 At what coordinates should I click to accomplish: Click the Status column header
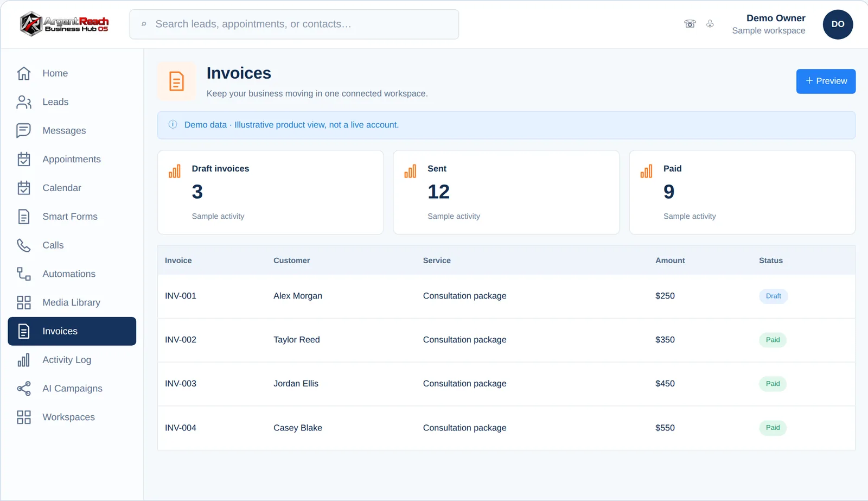click(x=771, y=261)
